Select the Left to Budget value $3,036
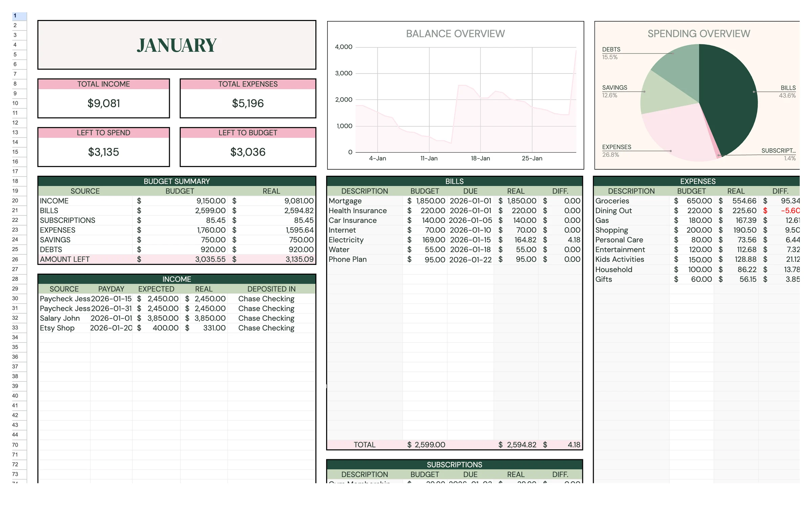Screen dimensions: 812x508 pyautogui.click(x=248, y=152)
